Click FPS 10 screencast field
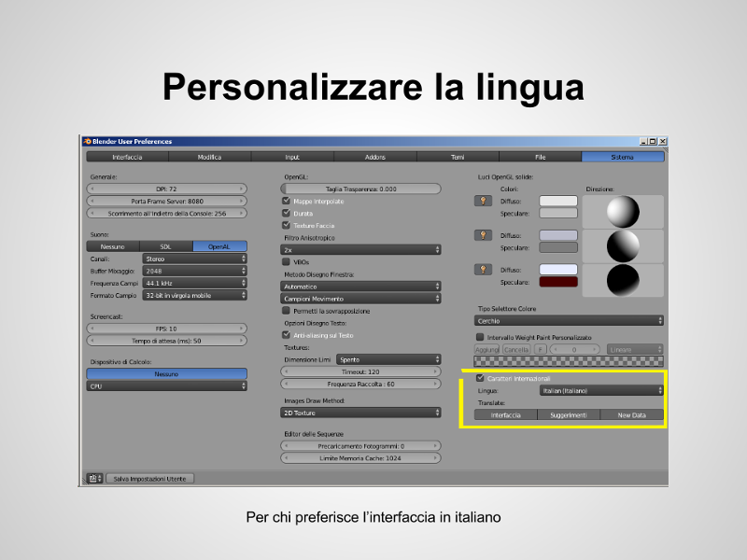This screenshot has height=560, width=747. [x=167, y=329]
